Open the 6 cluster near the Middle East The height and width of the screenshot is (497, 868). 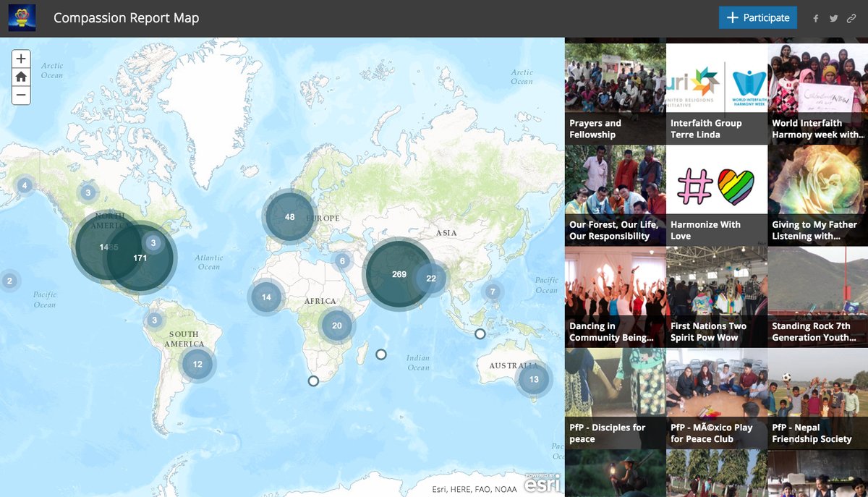tap(342, 261)
